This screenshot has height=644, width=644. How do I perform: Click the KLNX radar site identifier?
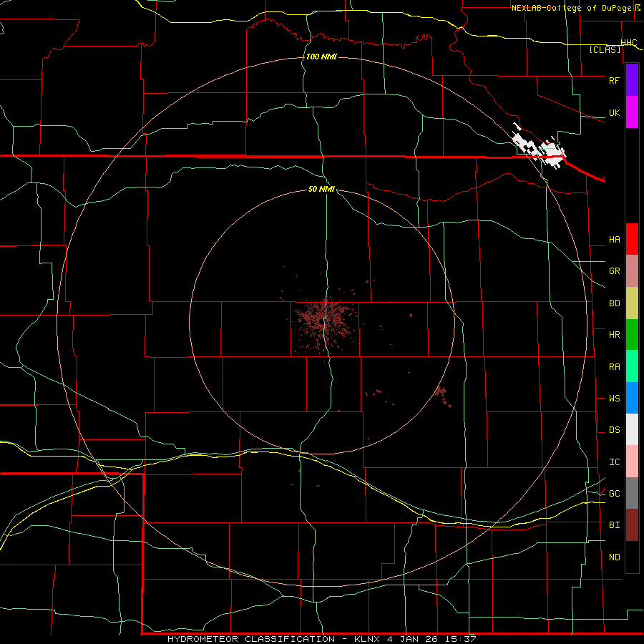point(368,639)
